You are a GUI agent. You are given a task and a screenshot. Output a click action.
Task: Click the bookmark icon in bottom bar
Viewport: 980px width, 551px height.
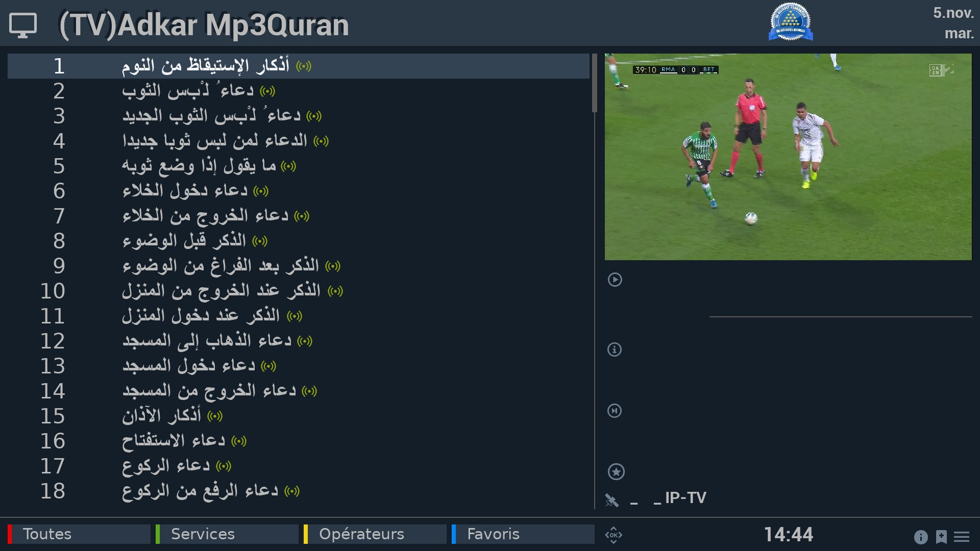point(941,537)
